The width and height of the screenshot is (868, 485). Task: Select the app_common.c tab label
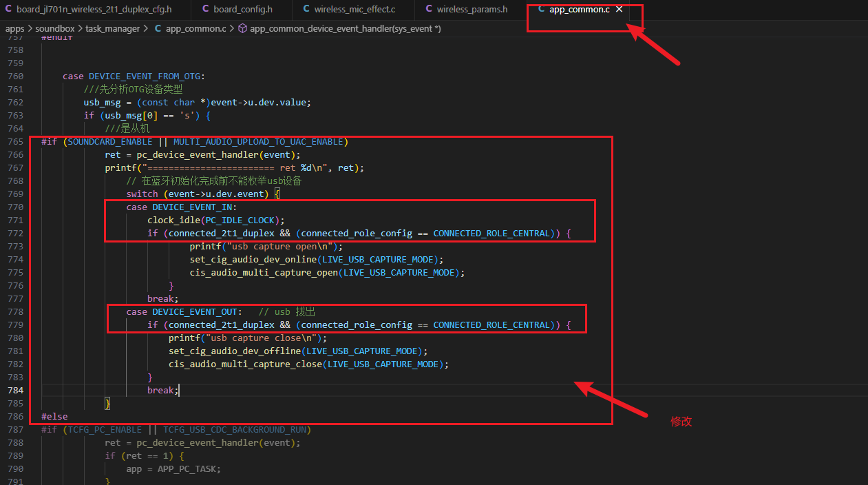click(x=579, y=10)
